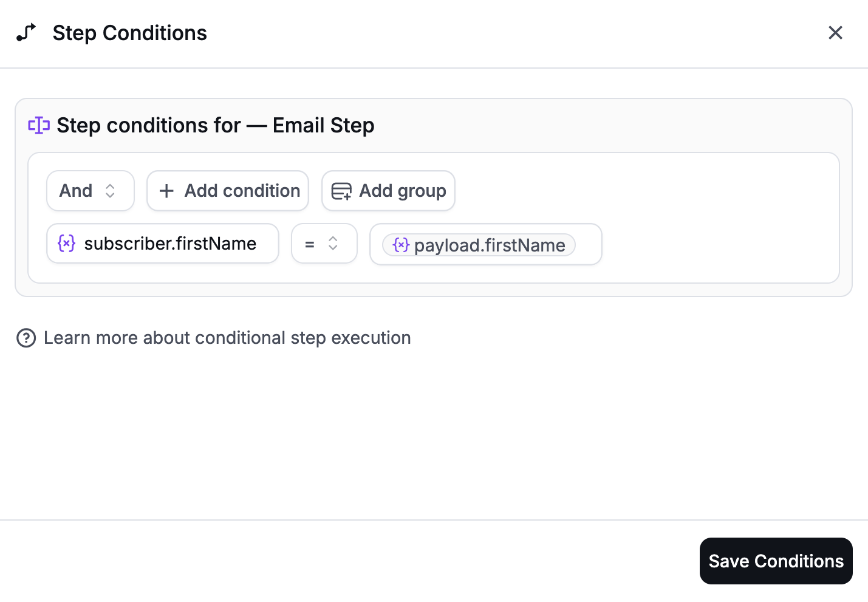Select the variable icon beside subscriber.firstName
The height and width of the screenshot is (602, 868).
[x=66, y=243]
